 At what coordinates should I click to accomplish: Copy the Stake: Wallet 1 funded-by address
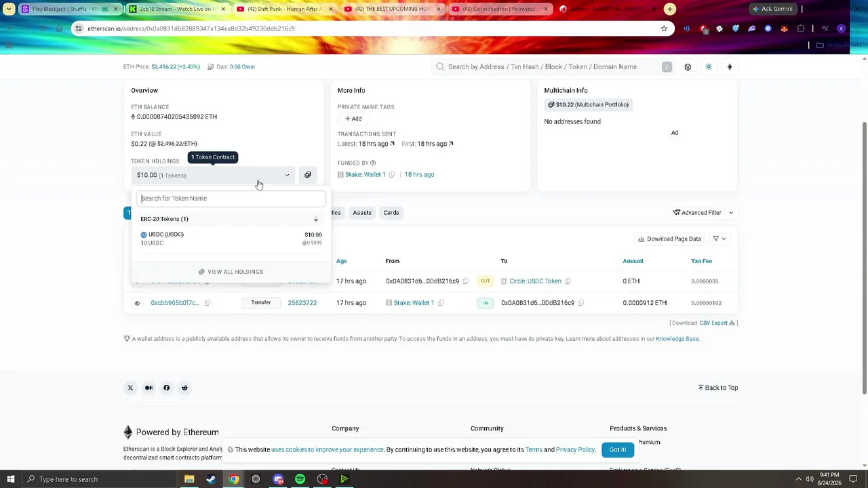click(392, 175)
